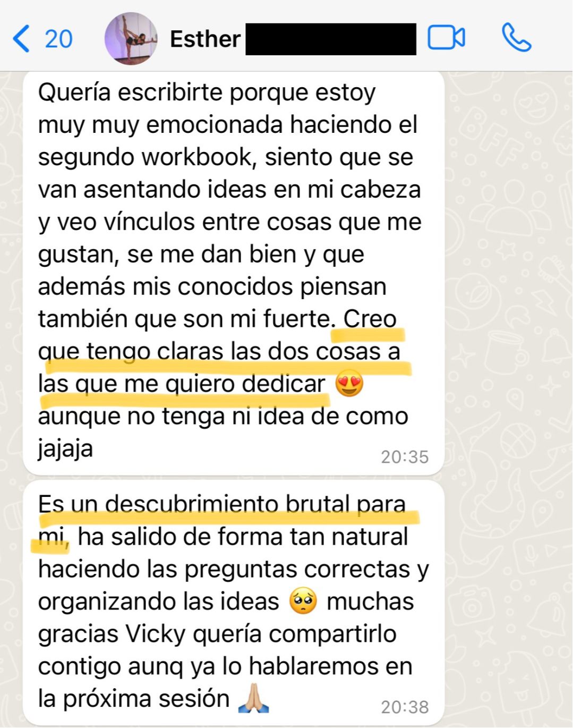Tap the praying hands emoji
This screenshot has height=728, width=573.
point(253,698)
